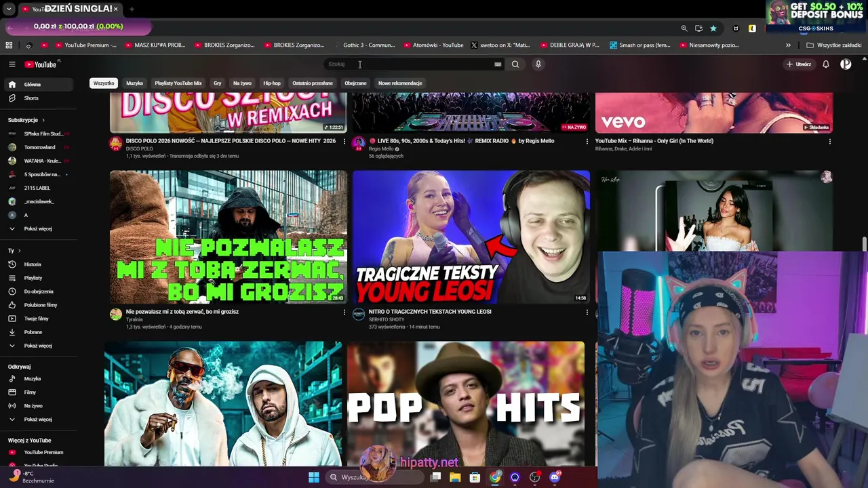Open Wszystkie zakładki bookmarks folder
This screenshot has width=868, height=488.
(833, 45)
